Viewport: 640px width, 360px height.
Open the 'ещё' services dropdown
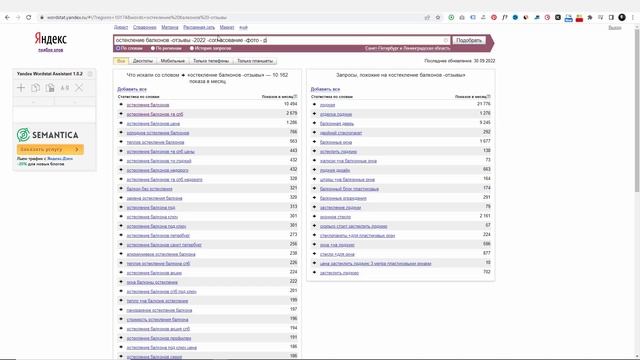[243, 27]
